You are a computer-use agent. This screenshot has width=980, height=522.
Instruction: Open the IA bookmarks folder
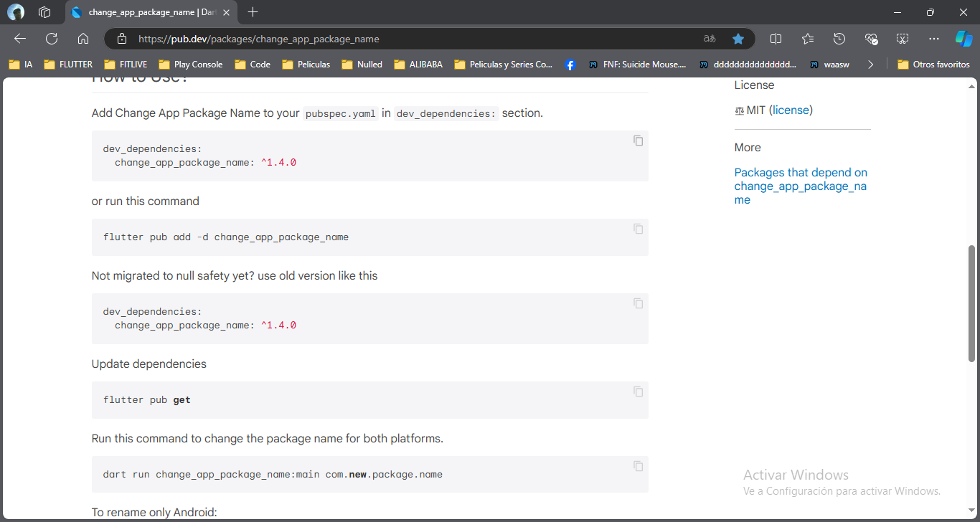coord(21,65)
